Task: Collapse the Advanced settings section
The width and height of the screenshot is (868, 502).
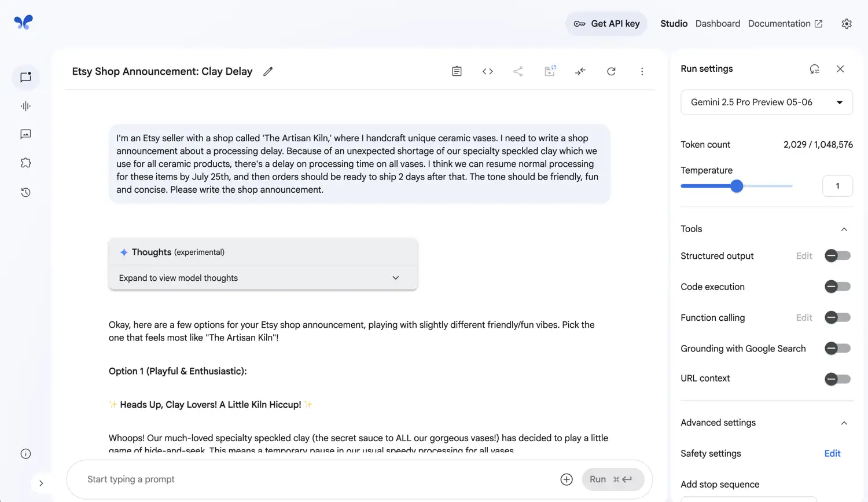Action: coord(844,423)
